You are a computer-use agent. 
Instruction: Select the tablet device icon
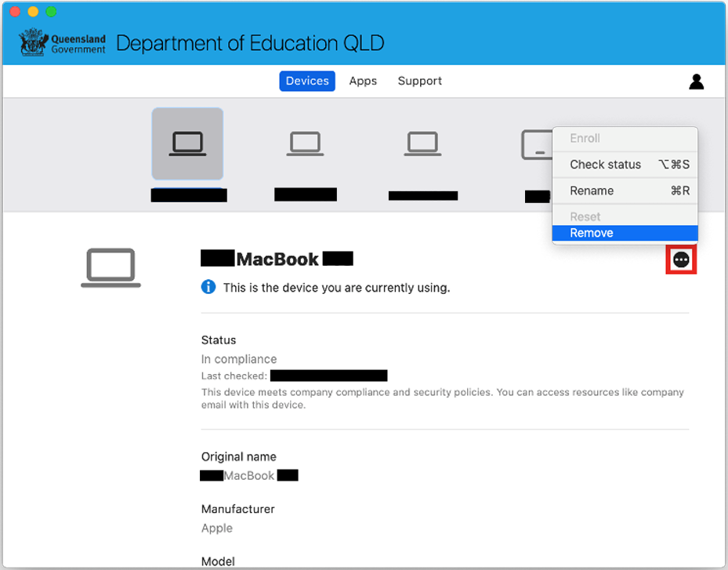click(537, 144)
